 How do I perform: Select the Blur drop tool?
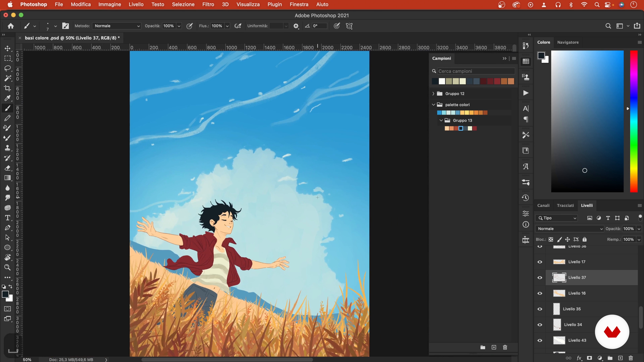8,188
